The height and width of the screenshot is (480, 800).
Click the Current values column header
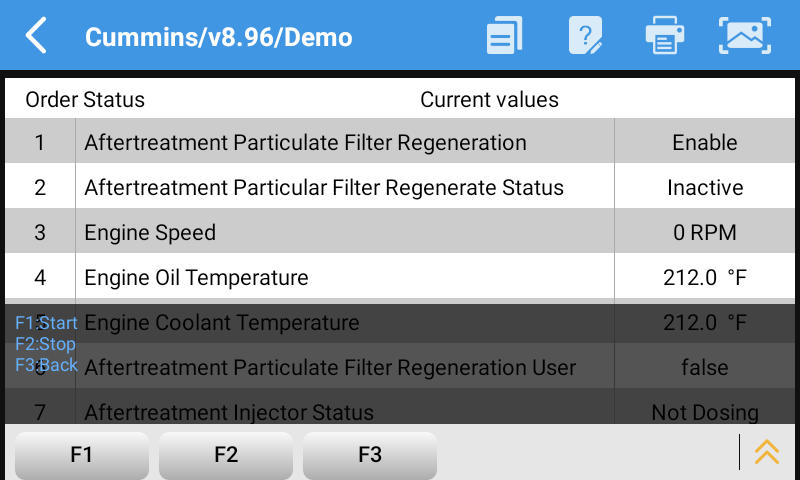(489, 100)
